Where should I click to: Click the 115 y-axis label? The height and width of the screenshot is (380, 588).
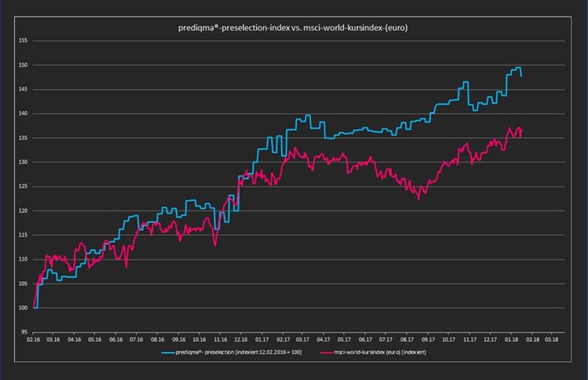(x=22, y=236)
